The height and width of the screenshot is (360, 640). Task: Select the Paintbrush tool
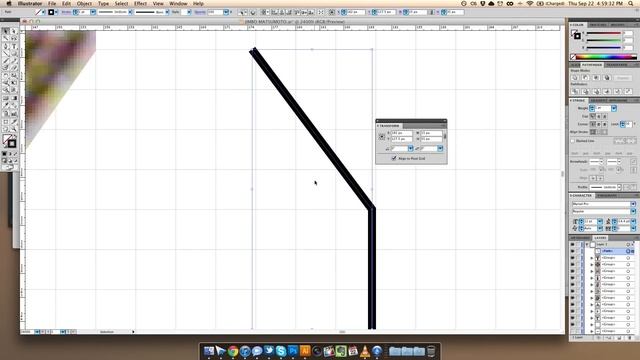6,61
